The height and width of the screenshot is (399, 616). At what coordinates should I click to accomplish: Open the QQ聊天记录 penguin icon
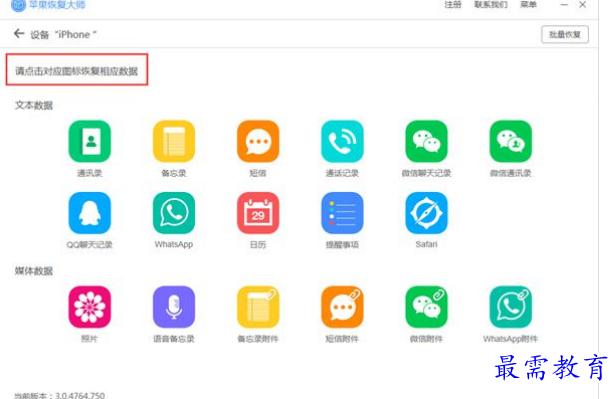(x=90, y=213)
